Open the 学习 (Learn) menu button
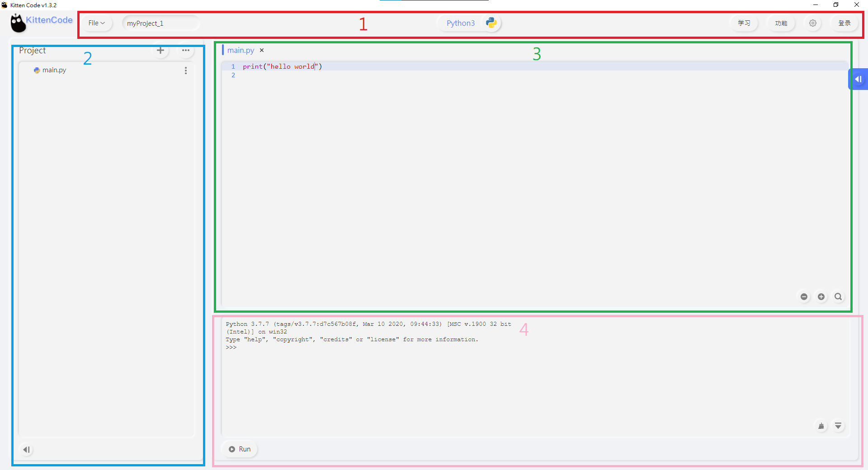 click(744, 23)
